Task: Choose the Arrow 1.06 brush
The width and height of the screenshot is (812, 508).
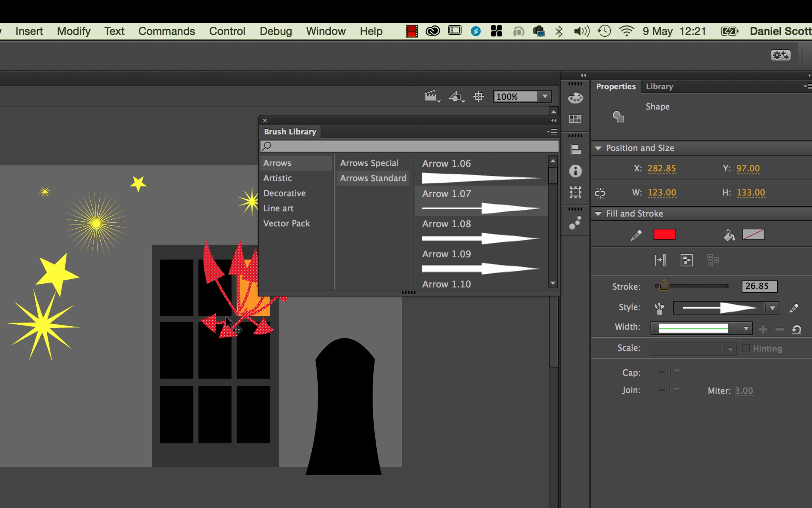Action: click(x=481, y=171)
